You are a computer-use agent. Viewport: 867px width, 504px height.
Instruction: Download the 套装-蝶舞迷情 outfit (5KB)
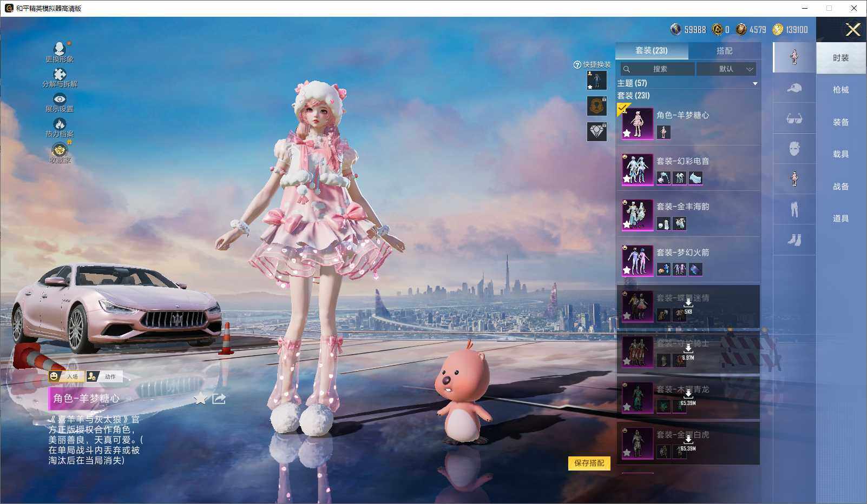pos(688,303)
